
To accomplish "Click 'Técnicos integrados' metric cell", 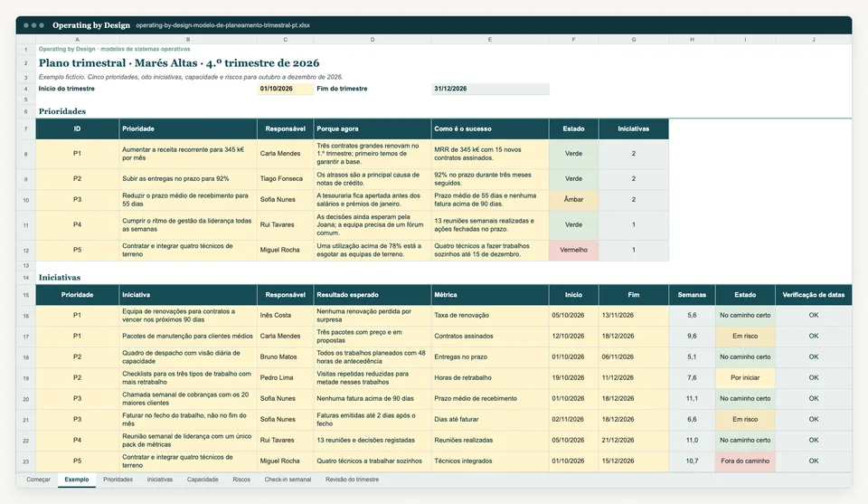I will click(490, 461).
